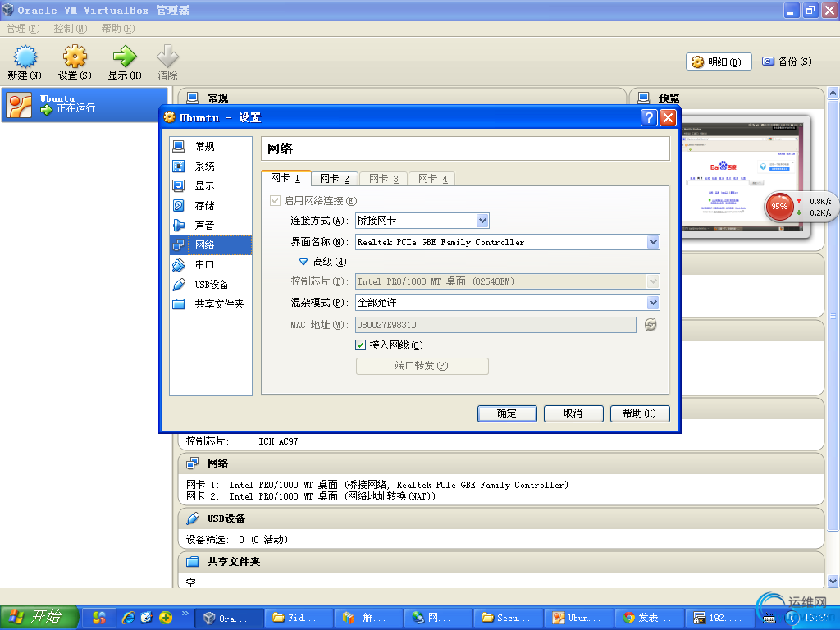Switch to the Ubun... taskbar window
840x630 pixels.
[579, 618]
